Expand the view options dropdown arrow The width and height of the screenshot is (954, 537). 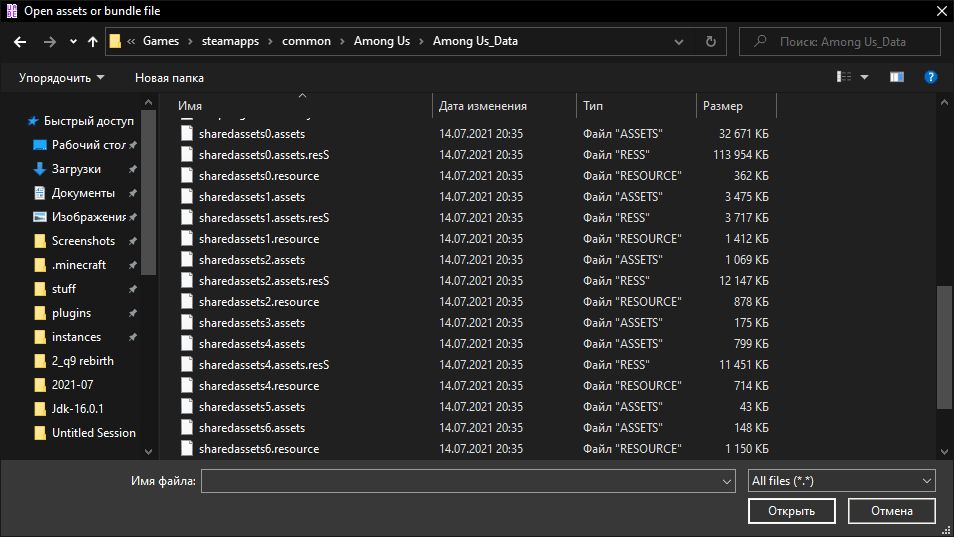tap(865, 77)
